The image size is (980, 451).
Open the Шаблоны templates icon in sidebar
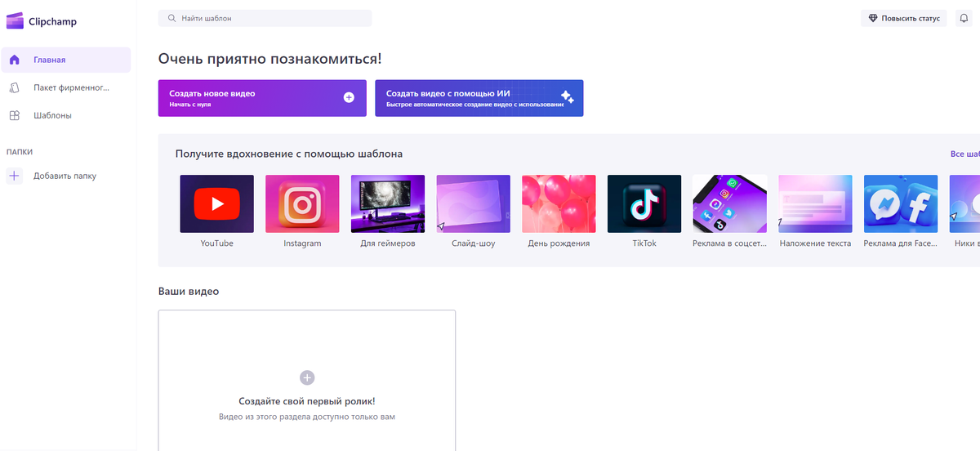coord(15,115)
